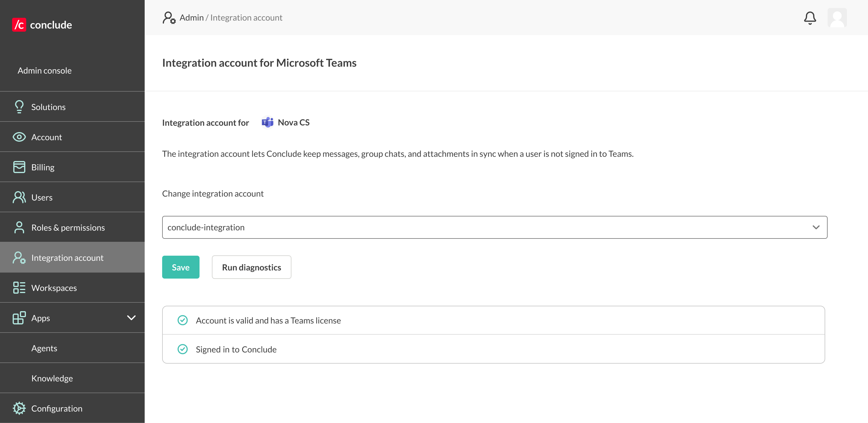Image resolution: width=868 pixels, height=423 pixels.
Task: Go to Account in the sidebar
Action: (x=72, y=137)
